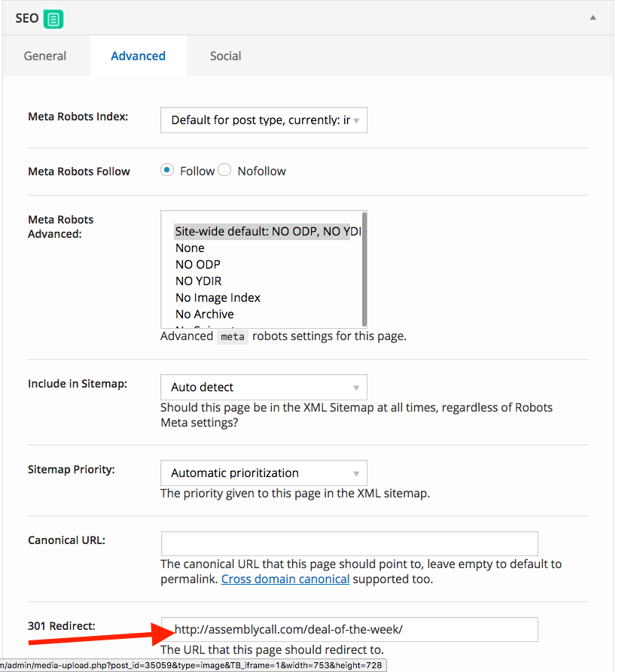This screenshot has width=622, height=672.
Task: Select No Archive in the robots list
Action: [x=205, y=314]
